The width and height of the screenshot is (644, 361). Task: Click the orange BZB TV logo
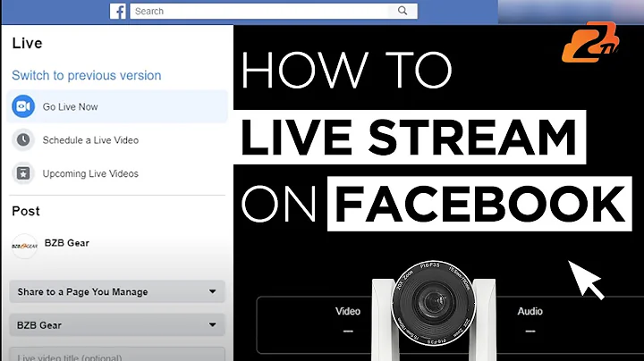(x=590, y=42)
